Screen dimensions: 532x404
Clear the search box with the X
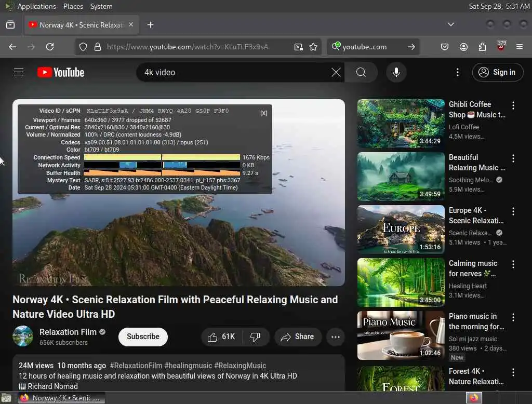coord(336,72)
